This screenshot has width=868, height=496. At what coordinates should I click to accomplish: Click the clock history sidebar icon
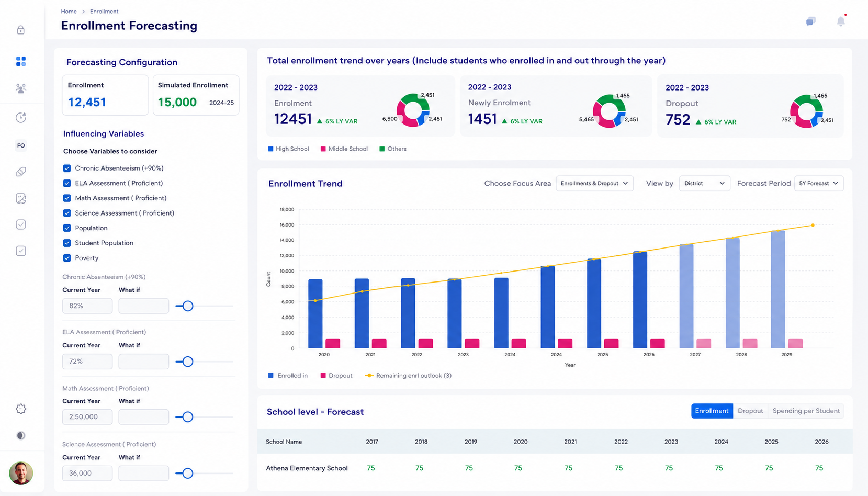(21, 118)
